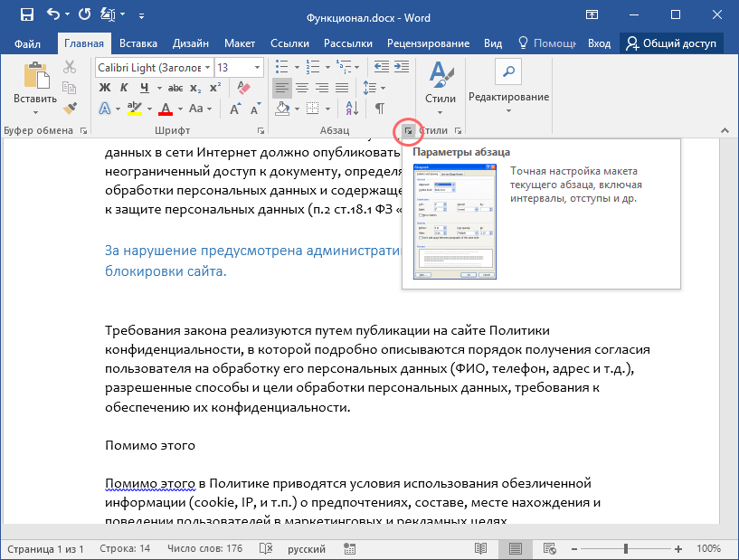Image resolution: width=739 pixels, height=560 pixels.
Task: Click the zoom slider in status bar
Action: [x=626, y=549]
